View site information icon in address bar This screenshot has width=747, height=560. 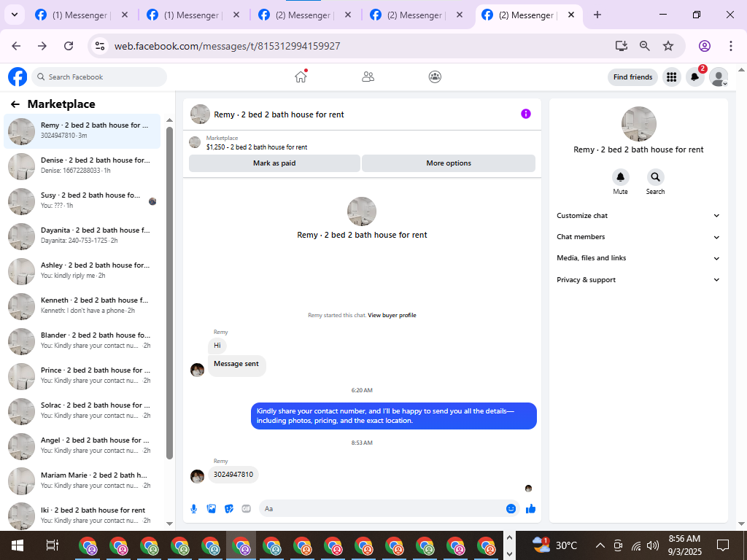tap(99, 46)
